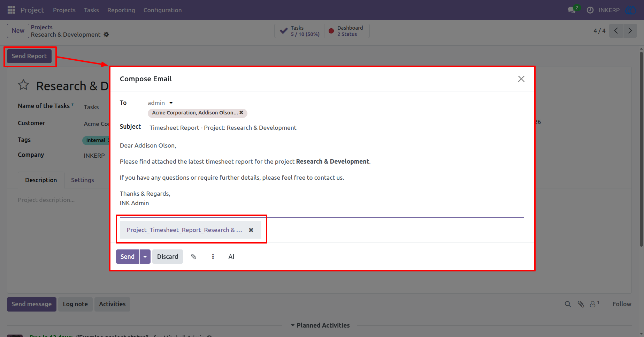Click the Send Report button
Screen dimensions: 644x337
[29, 56]
